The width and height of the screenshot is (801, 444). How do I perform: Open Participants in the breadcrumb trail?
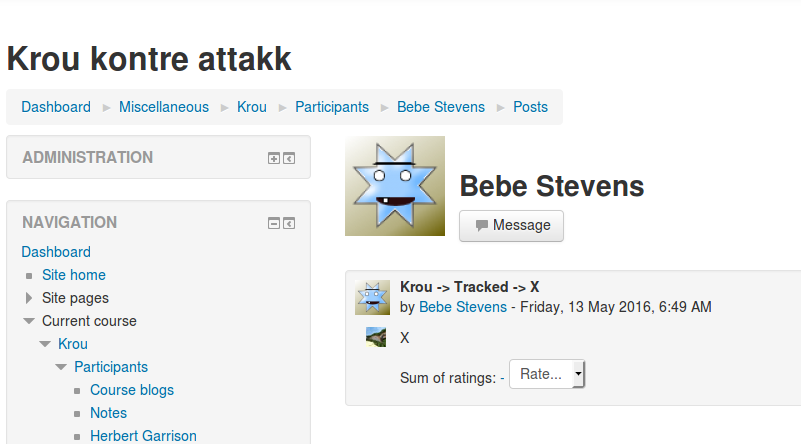click(332, 107)
